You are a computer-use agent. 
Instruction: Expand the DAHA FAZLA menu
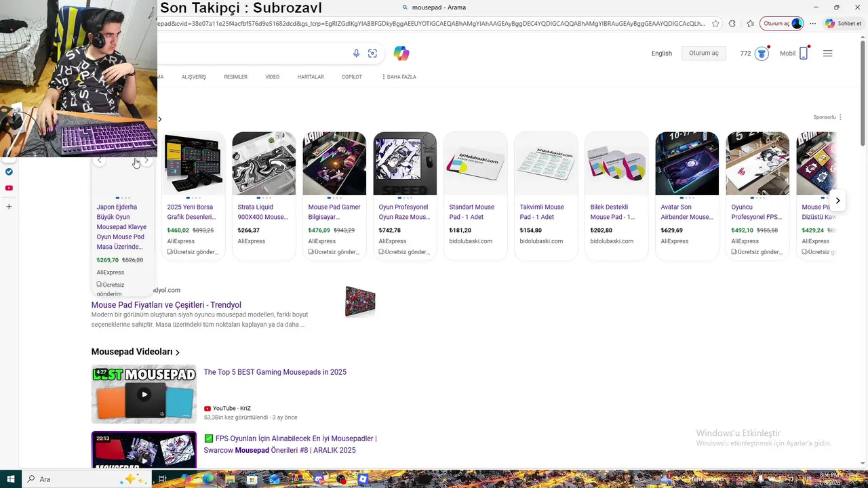coord(399,77)
